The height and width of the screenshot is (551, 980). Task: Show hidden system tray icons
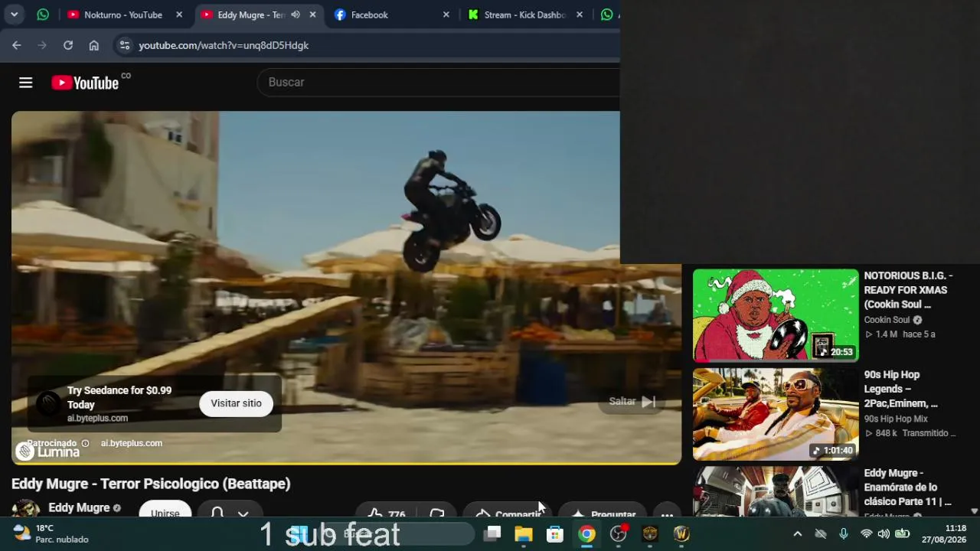[797, 534]
